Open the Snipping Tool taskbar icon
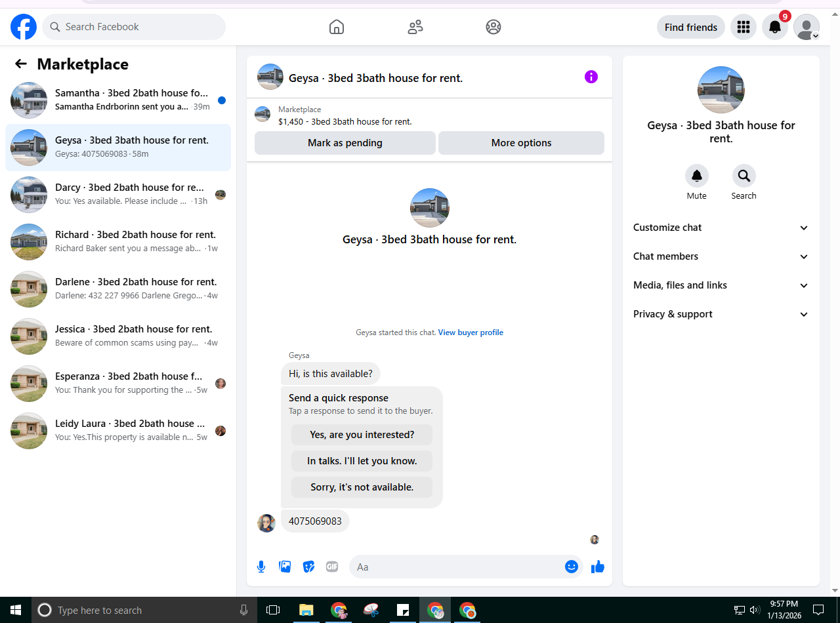This screenshot has width=840, height=623. [371, 610]
